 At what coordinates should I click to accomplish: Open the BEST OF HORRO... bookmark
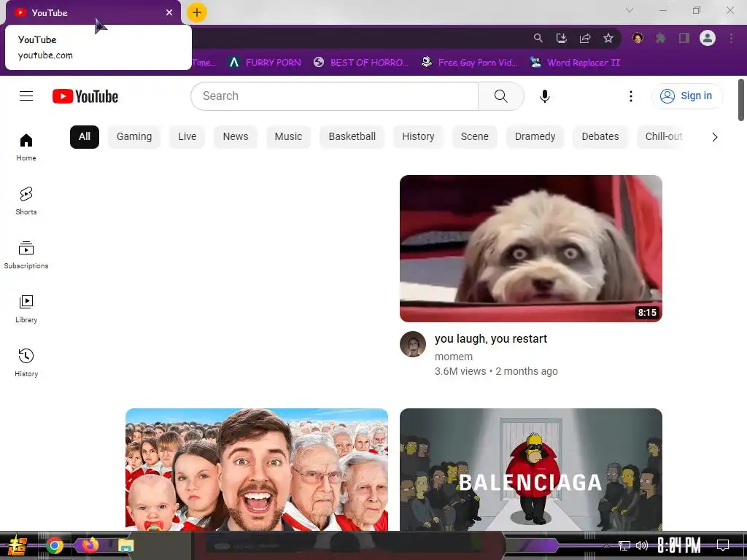click(362, 63)
